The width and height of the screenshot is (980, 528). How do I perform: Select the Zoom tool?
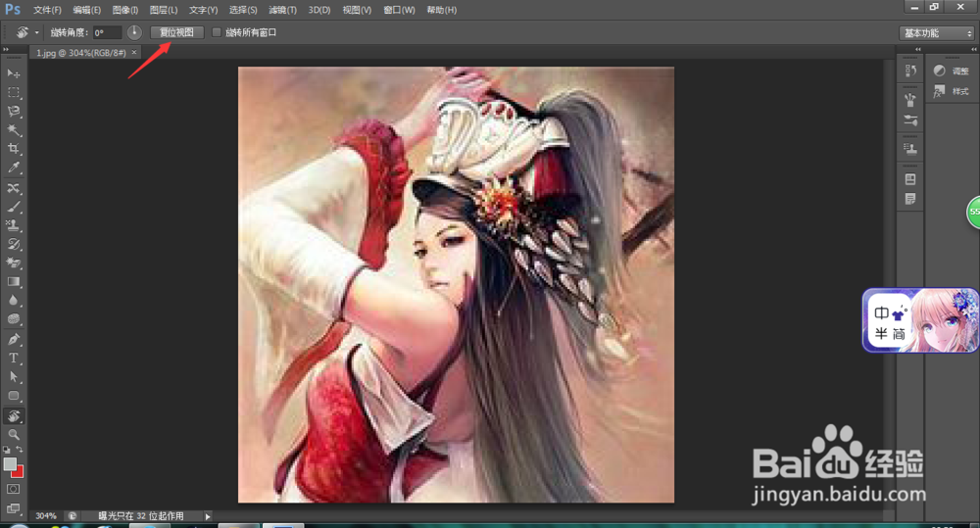(13, 434)
